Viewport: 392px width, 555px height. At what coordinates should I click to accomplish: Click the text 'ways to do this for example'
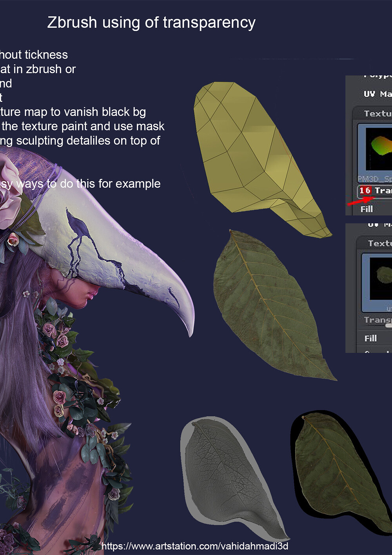tap(88, 184)
